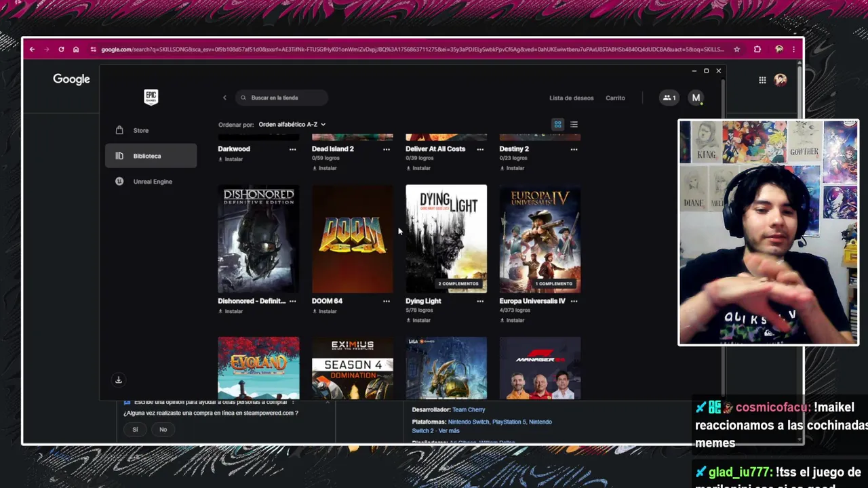The height and width of the screenshot is (488, 868).
Task: Open the Dying Light cover art
Action: click(x=446, y=239)
